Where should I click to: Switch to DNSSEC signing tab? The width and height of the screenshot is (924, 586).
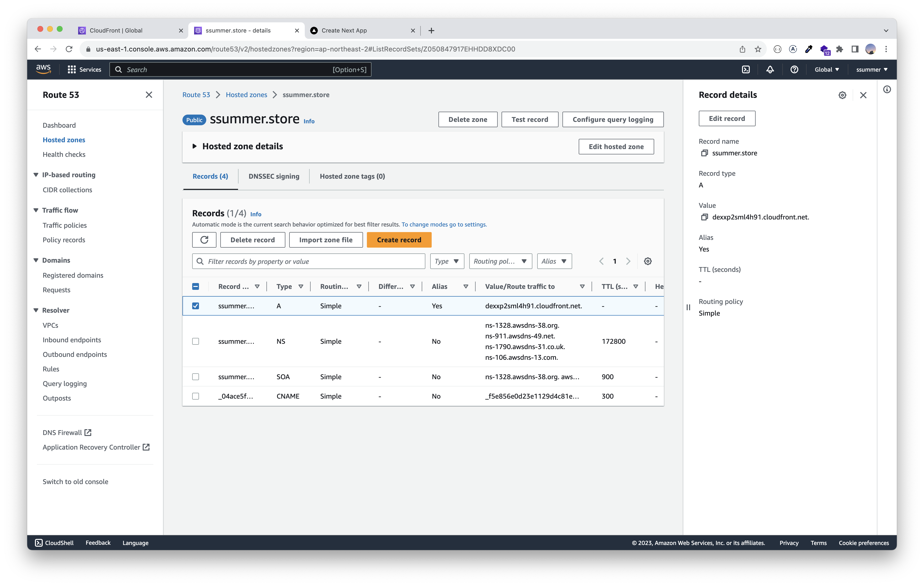coord(274,176)
